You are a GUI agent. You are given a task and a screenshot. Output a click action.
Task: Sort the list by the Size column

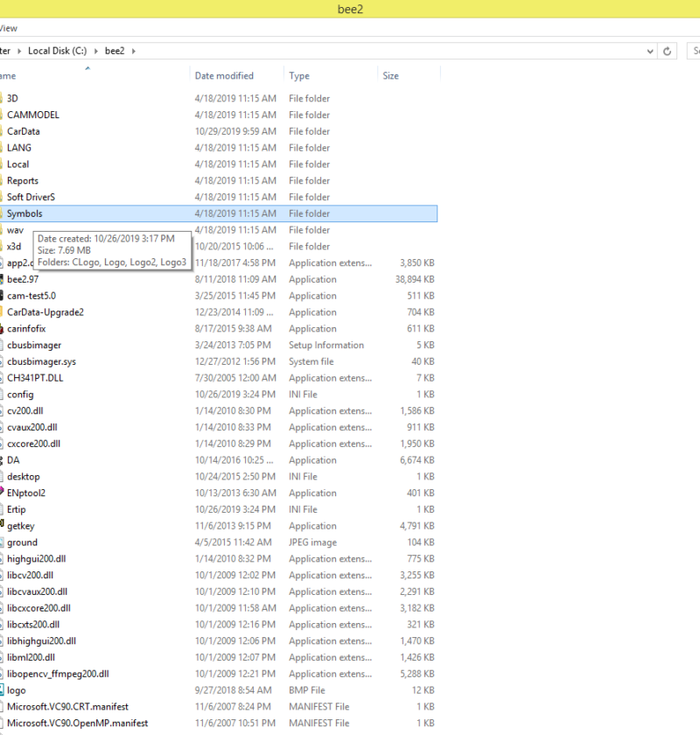pyautogui.click(x=390, y=76)
